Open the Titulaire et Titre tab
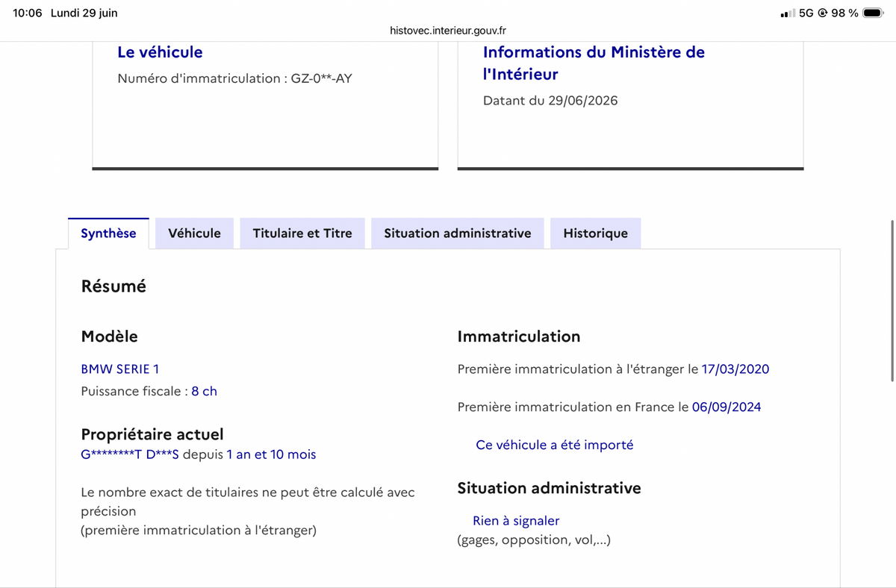 coord(302,234)
